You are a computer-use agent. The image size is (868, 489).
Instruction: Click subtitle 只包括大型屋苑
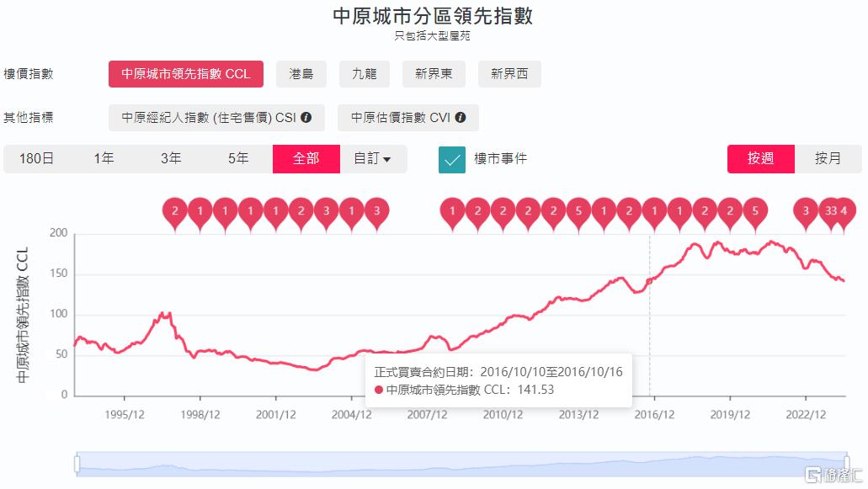coord(433,36)
